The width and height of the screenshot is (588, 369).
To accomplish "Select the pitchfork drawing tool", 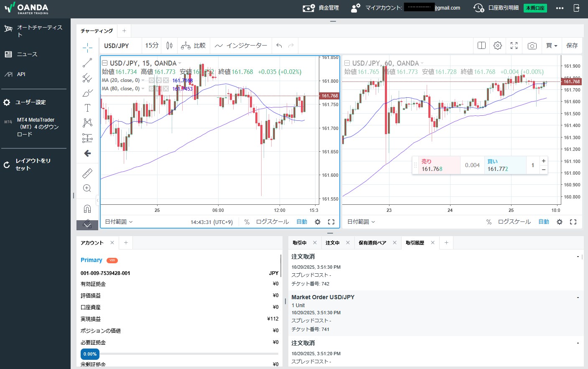I will pyautogui.click(x=87, y=78).
